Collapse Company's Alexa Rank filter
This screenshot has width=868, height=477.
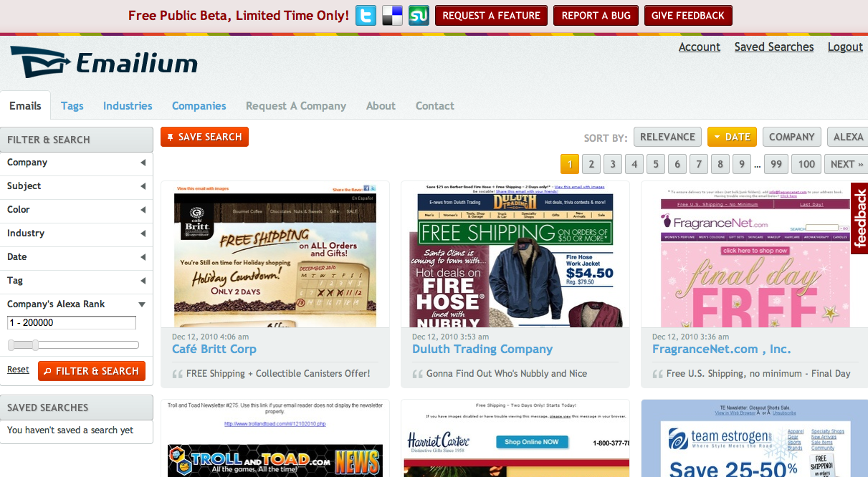coord(77,304)
